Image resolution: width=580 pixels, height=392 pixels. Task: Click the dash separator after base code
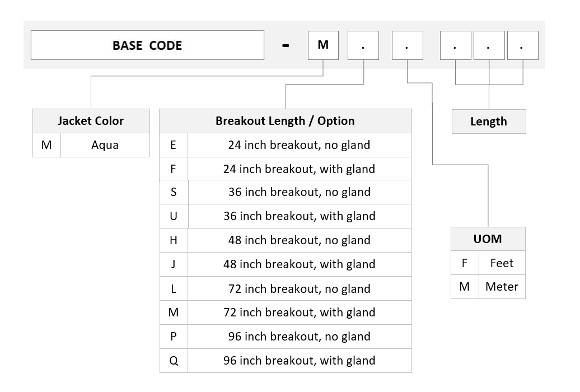tap(286, 46)
